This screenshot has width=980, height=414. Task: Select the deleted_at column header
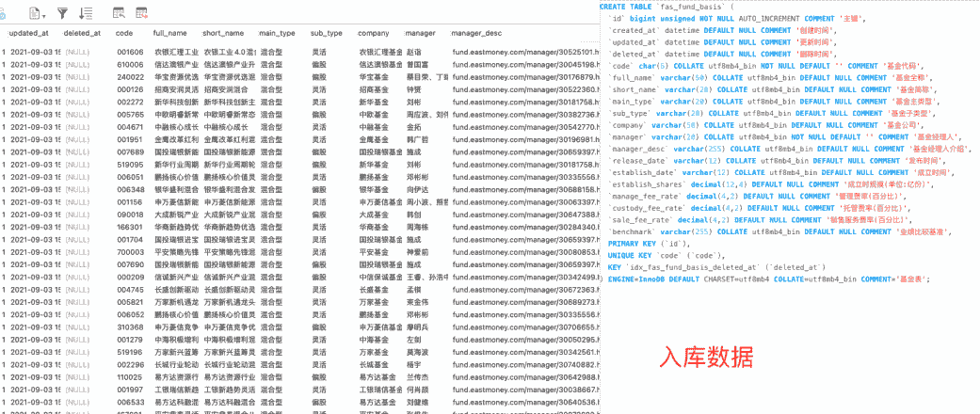pyautogui.click(x=82, y=33)
